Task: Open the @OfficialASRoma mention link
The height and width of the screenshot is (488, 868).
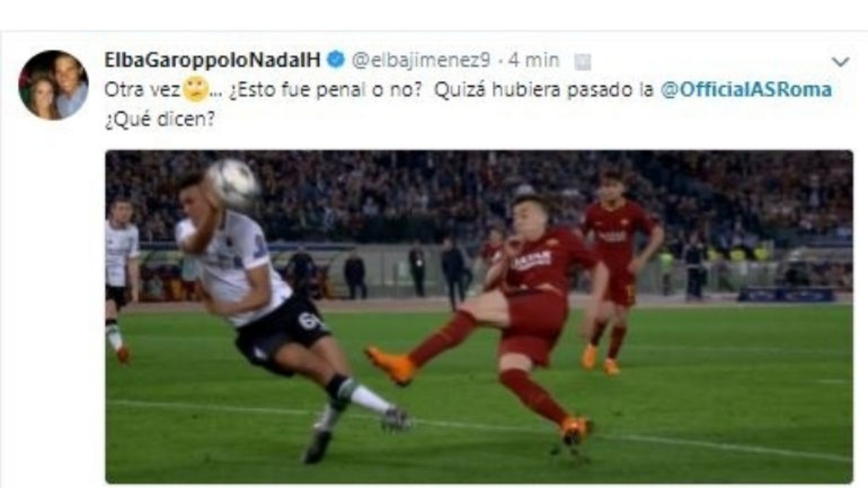Action: pyautogui.click(x=745, y=90)
